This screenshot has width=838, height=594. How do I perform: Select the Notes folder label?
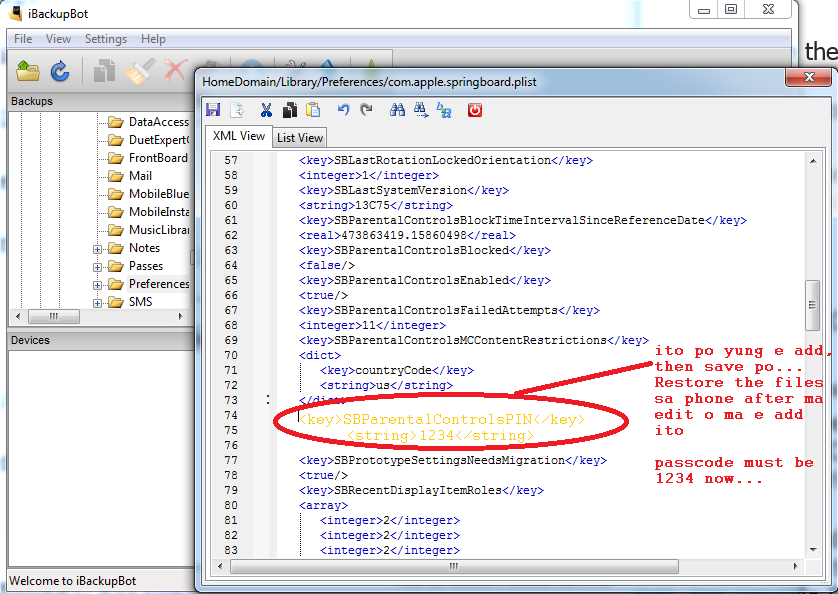point(144,248)
